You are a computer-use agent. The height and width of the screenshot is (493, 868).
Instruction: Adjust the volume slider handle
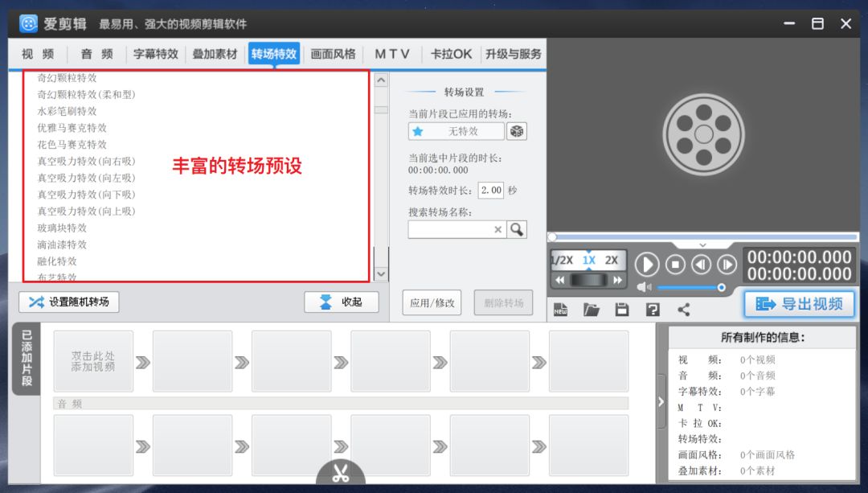[721, 287]
